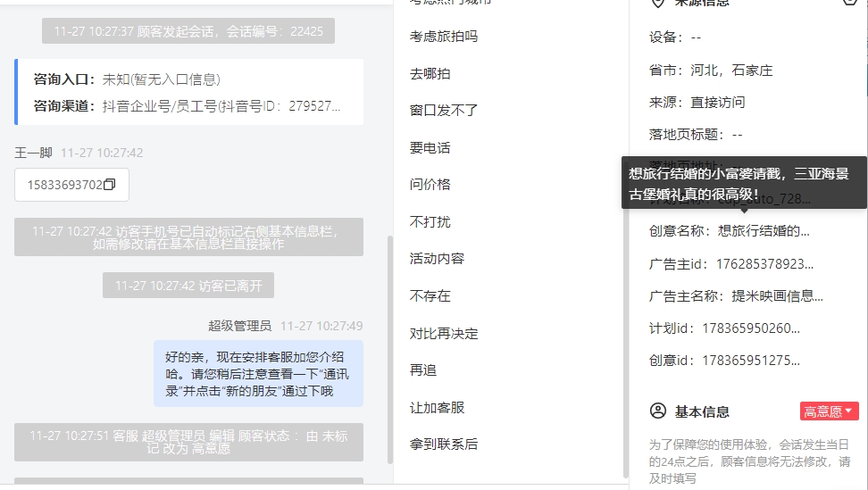Screen dimensions: 868x490
Task: Select quick reply 拿到联系后
Action: pyautogui.click(x=444, y=444)
